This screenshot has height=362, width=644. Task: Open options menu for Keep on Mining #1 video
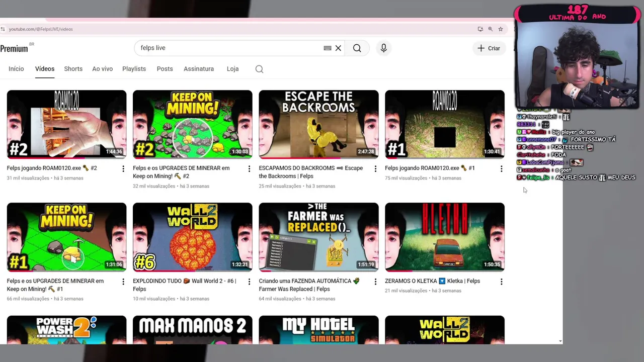click(x=123, y=282)
